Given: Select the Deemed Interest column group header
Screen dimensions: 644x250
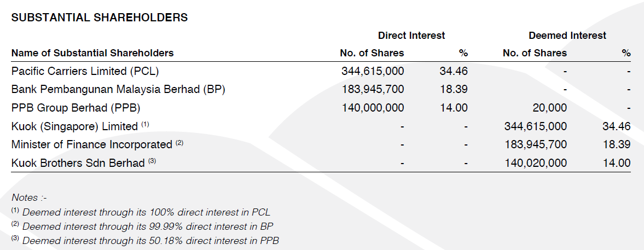Looking at the screenshot, I should pyautogui.click(x=567, y=36).
